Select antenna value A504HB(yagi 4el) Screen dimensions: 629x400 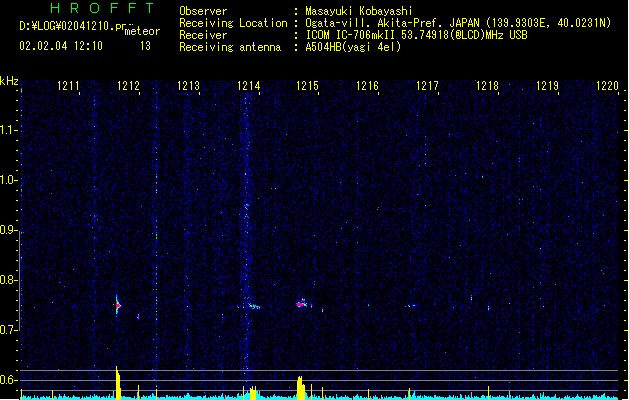[x=353, y=47]
